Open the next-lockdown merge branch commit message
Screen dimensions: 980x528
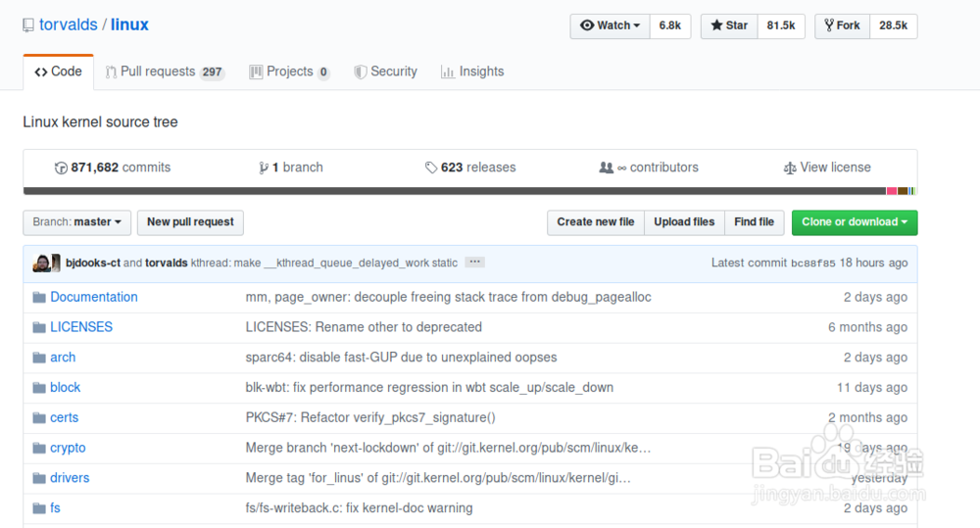448,448
